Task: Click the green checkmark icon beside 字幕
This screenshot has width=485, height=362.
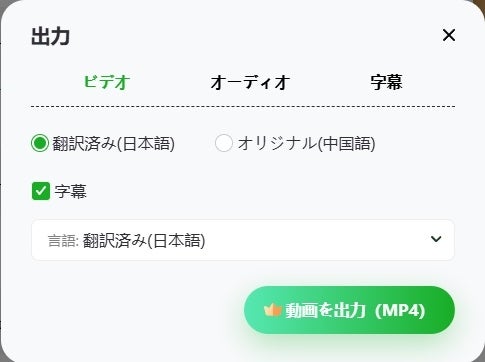Action: [x=41, y=191]
